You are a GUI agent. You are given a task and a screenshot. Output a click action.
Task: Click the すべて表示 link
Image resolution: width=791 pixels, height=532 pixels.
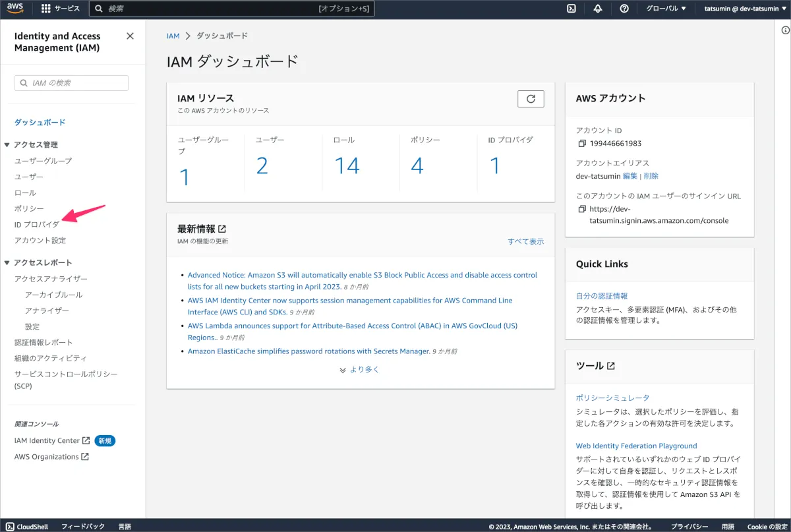coord(525,241)
